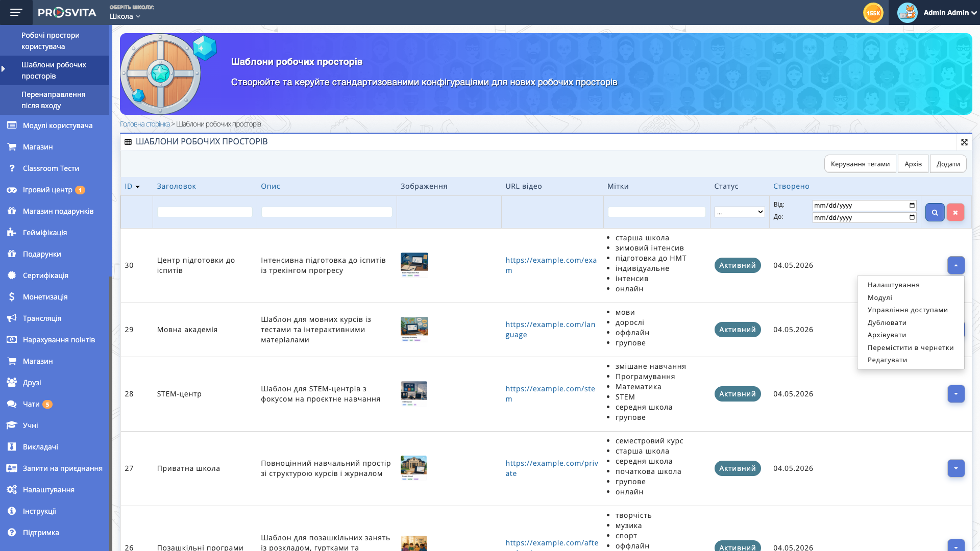Choose Перемістити в чернетки menu entry
The height and width of the screenshot is (551, 980).
tap(910, 348)
